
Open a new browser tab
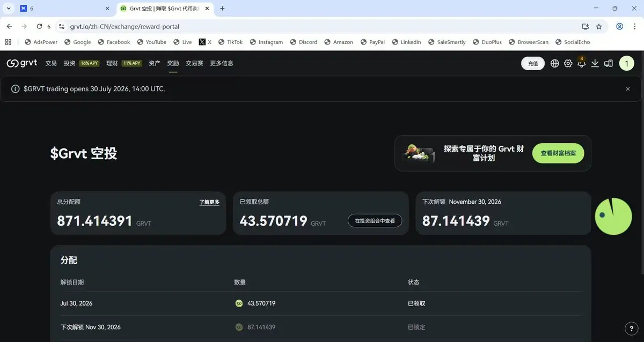point(222,9)
